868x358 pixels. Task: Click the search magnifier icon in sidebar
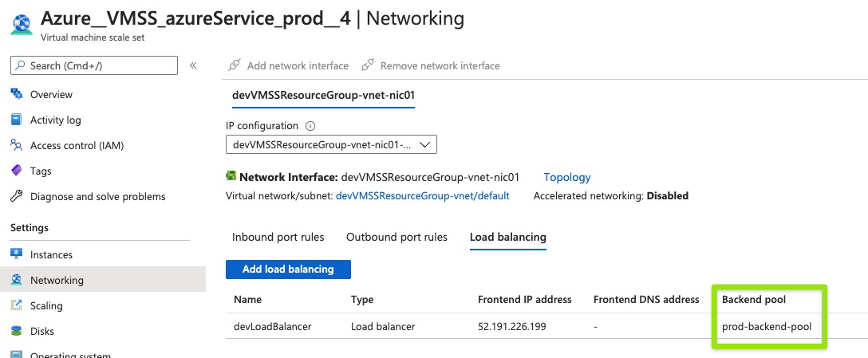click(x=20, y=65)
